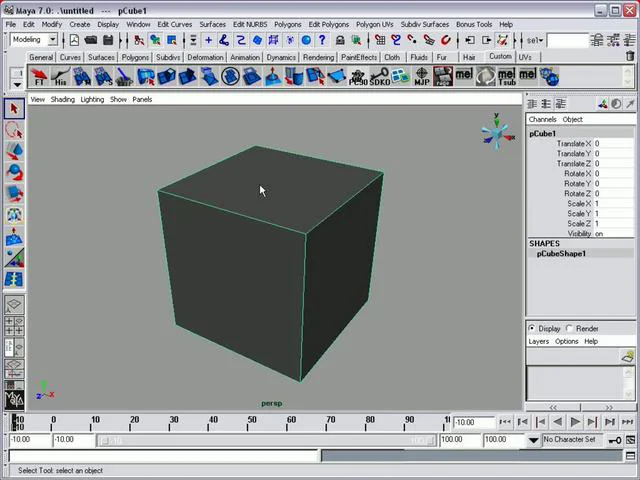Click the SDKO key shelf icon
Screen dimensions: 640x480
[379, 76]
